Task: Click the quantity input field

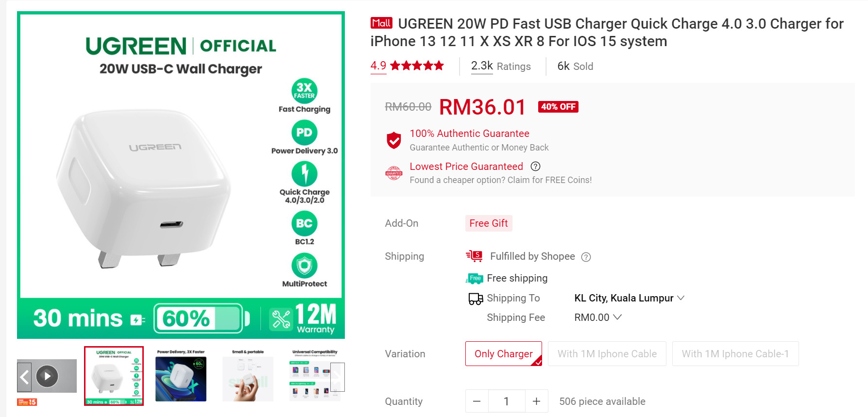Action: [x=507, y=401]
